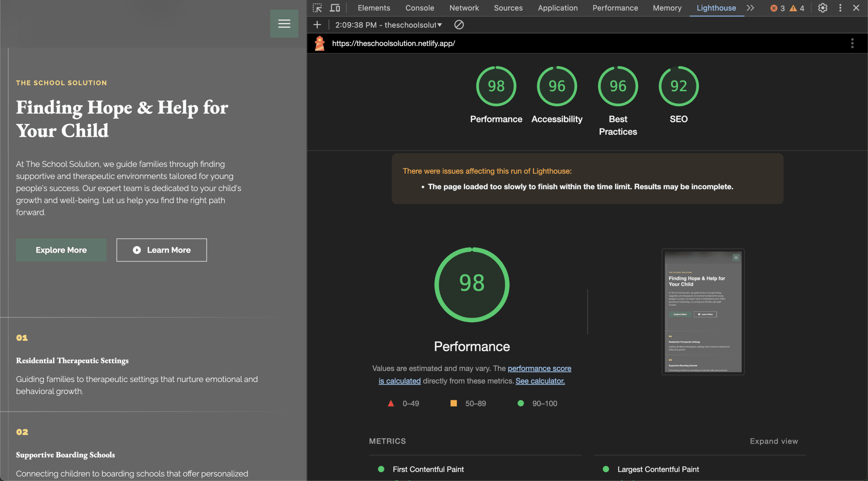Click Expand view in metrics
Viewport: 868px width, 481px height.
773,441
